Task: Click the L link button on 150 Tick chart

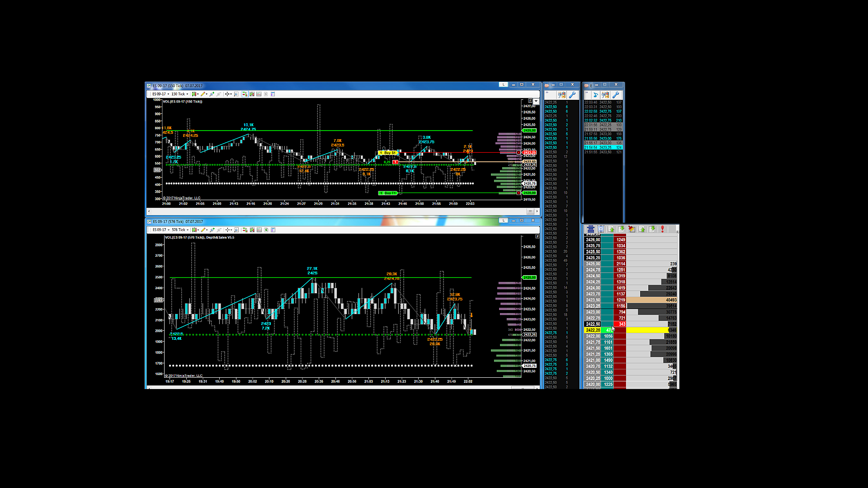Action: [503, 84]
